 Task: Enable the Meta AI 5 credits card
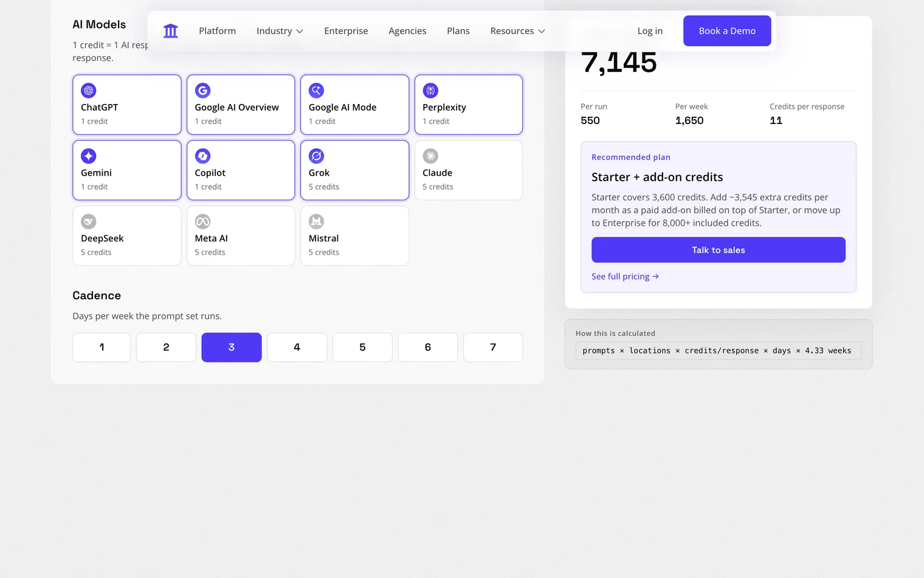click(x=241, y=235)
